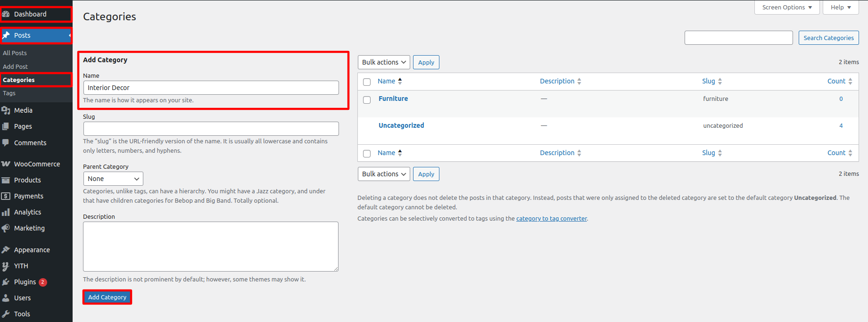This screenshot has width=868, height=322.
Task: Open the Parent Category dropdown
Action: tap(113, 179)
